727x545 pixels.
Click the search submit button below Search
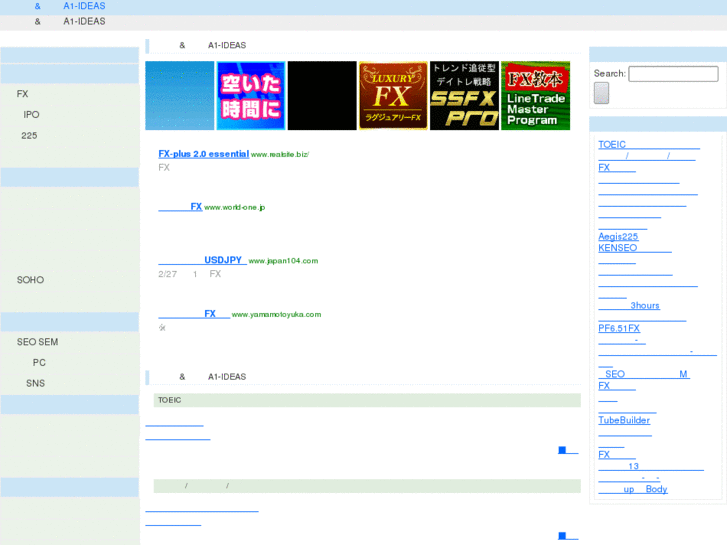(601, 93)
